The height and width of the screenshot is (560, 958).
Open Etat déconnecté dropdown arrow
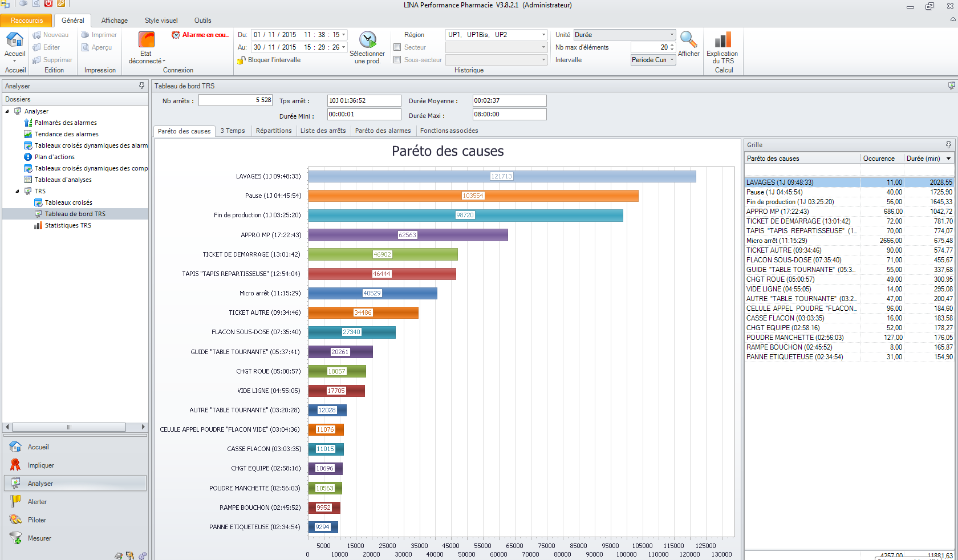tap(164, 61)
